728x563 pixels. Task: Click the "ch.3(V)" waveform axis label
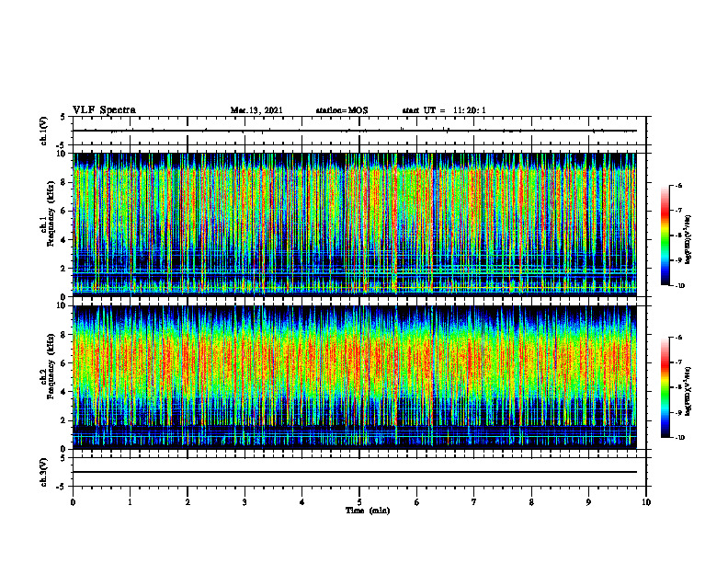[43, 472]
